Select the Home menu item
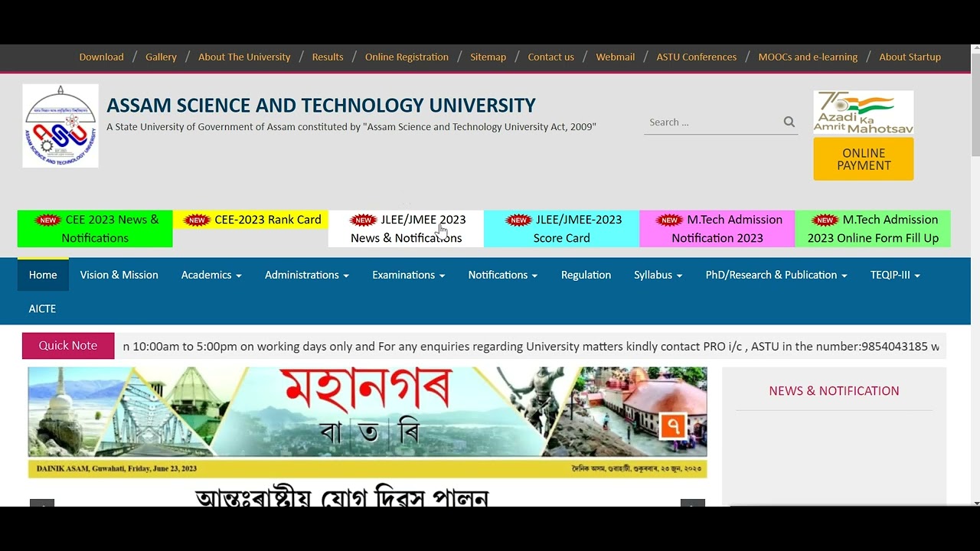 pos(43,275)
